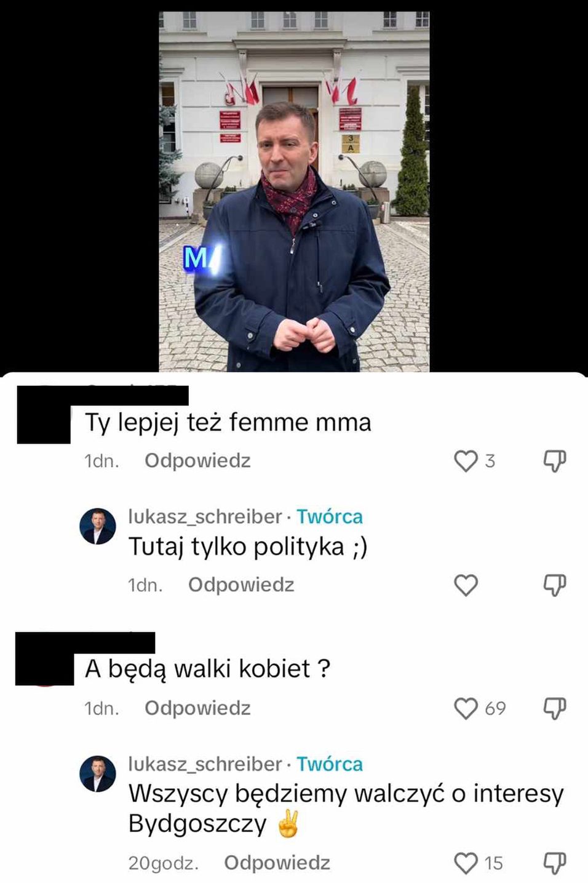Screen dimensions: 588x886
Task: Like the 'Tutaj tylko polityka' reply
Action: (466, 585)
